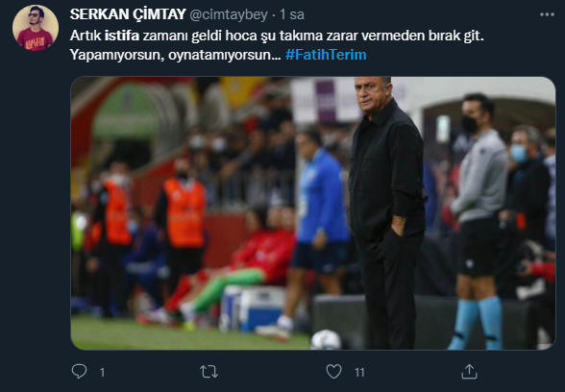Image resolution: width=565 pixels, height=392 pixels.
Task: Open Serkan Çimtay's profile avatar
Action: click(x=36, y=28)
